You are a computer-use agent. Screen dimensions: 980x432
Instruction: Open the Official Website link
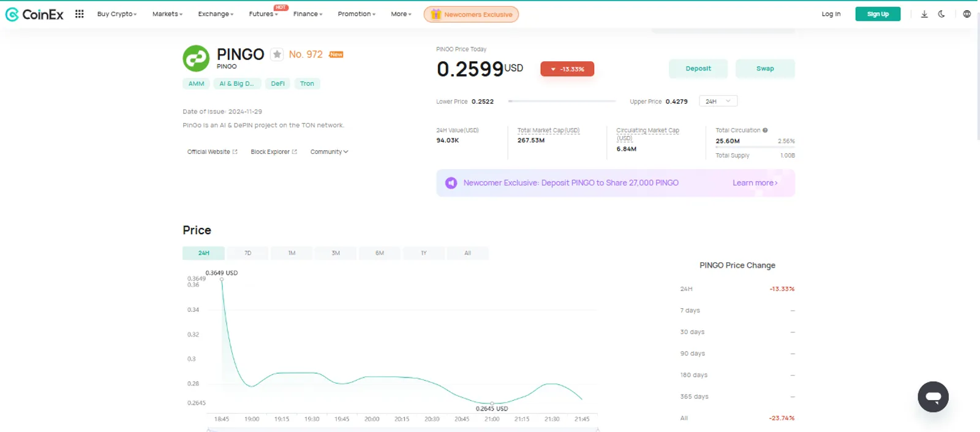pyautogui.click(x=212, y=152)
